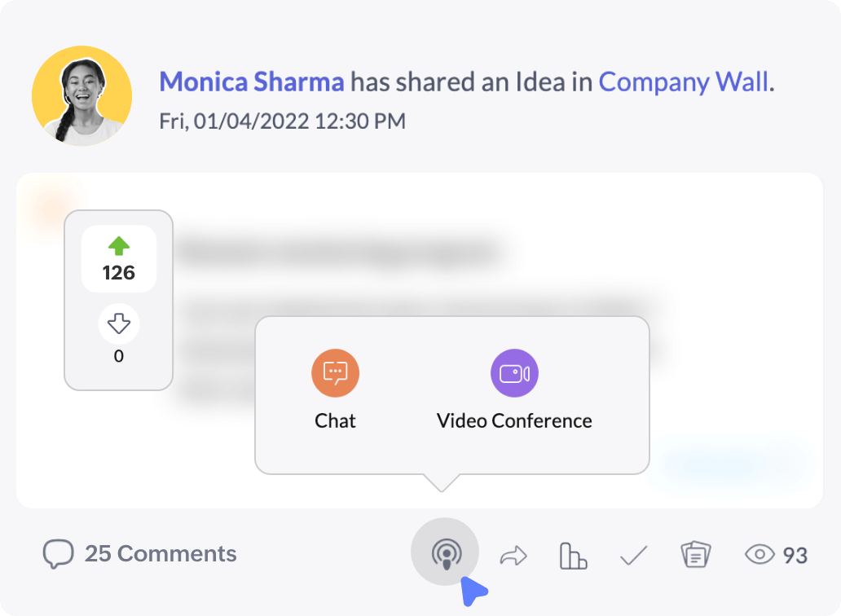Share the post using the arrow icon
Viewport: 841px width, 616px height.
513,556
